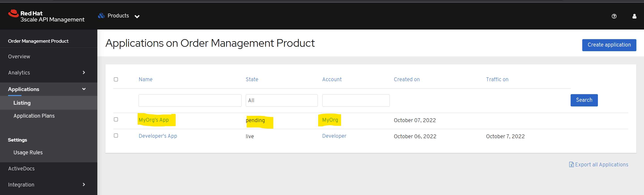Open the MyOrg's App link
Screen dimensions: 644x195
[154, 120]
